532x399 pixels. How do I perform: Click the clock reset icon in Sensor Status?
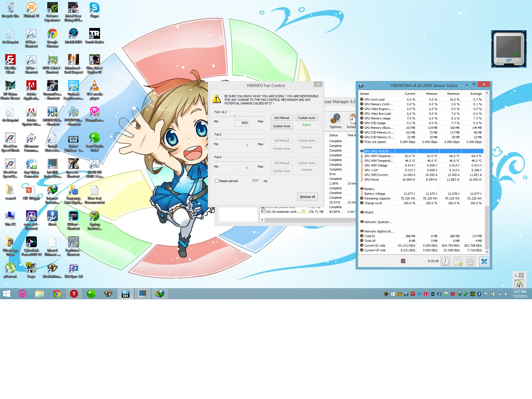(x=446, y=261)
